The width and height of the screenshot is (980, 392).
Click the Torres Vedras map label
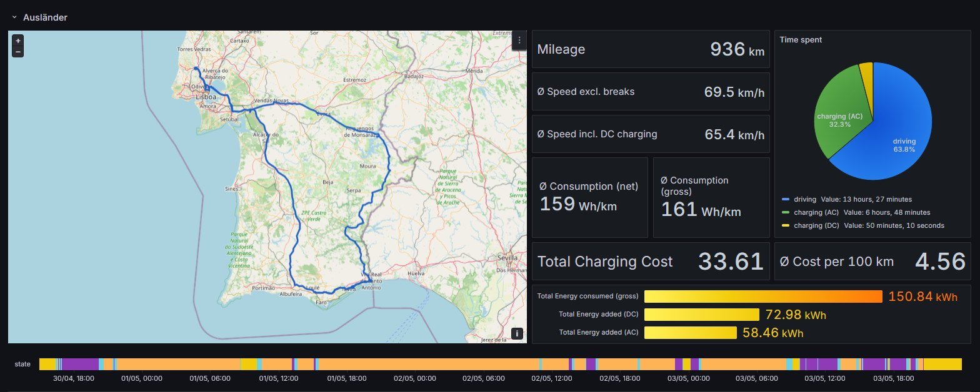tap(193, 49)
